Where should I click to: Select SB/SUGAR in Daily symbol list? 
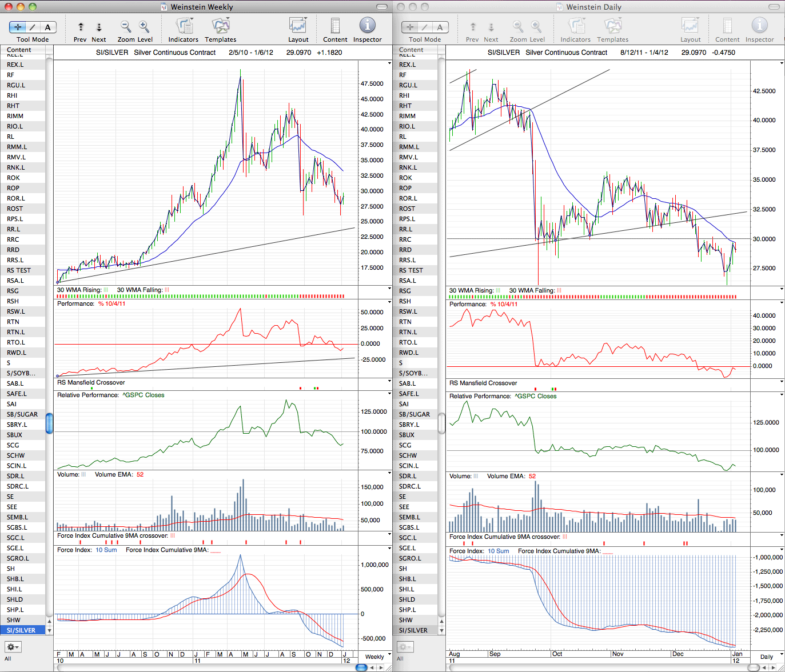pos(415,414)
